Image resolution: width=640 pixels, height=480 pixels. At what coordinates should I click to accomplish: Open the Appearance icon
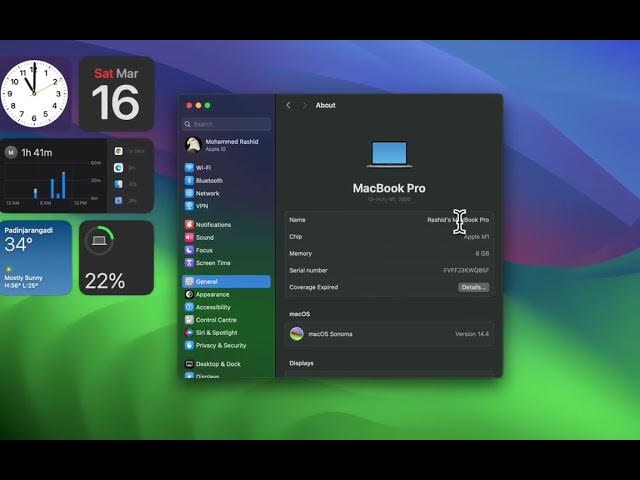[x=189, y=294]
